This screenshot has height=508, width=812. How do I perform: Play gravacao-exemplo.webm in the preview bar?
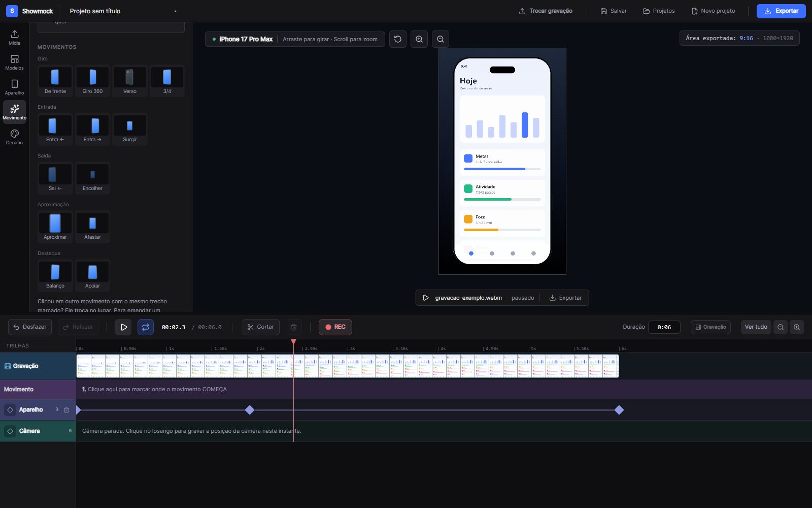pos(426,298)
